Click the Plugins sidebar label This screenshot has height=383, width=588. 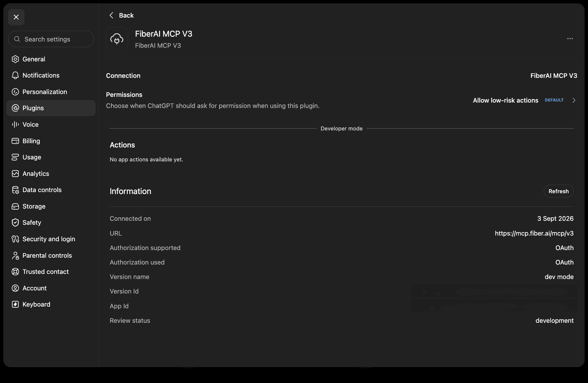(33, 108)
